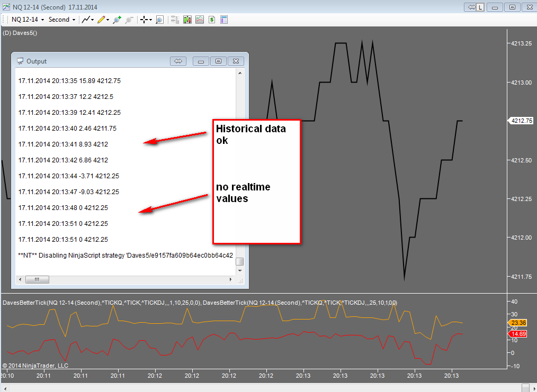The image size is (537, 392).
Task: Click the 4211.75 price axis label
Action: 522,276
